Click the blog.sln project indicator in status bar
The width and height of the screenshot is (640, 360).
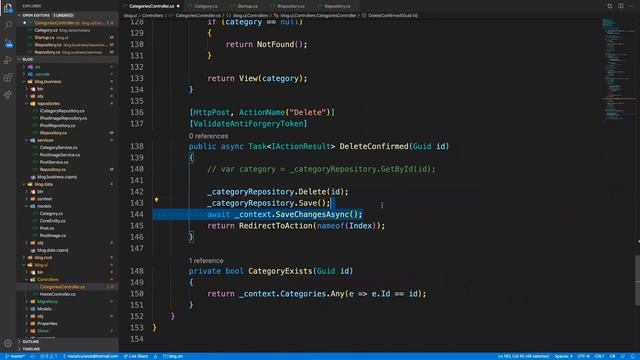(173, 356)
